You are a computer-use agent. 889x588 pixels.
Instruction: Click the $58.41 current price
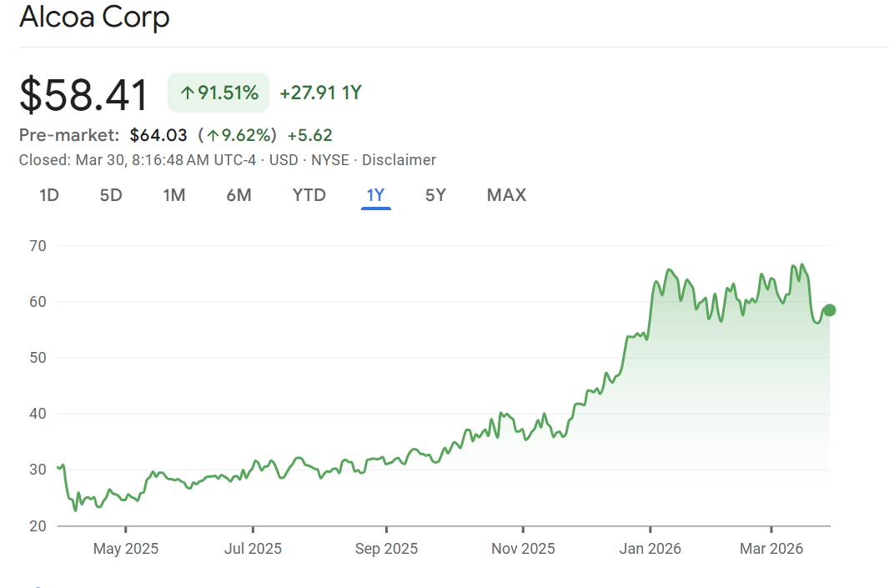pos(83,94)
